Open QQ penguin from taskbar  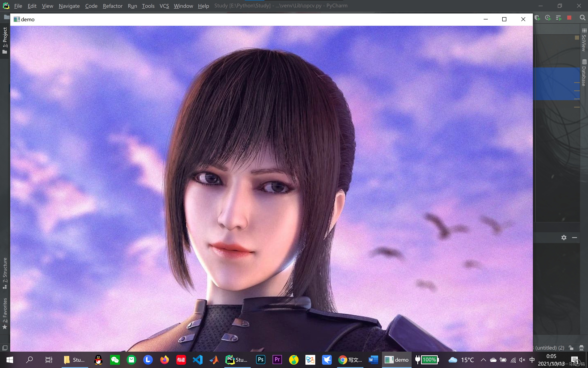pyautogui.click(x=98, y=360)
